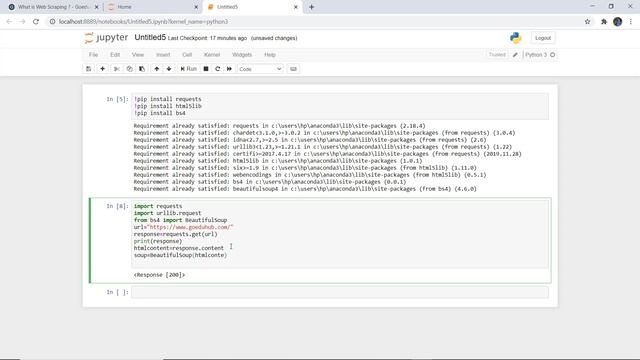640x360 pixels.
Task: Restart kernel and run all cells icon
Action: [229, 69]
